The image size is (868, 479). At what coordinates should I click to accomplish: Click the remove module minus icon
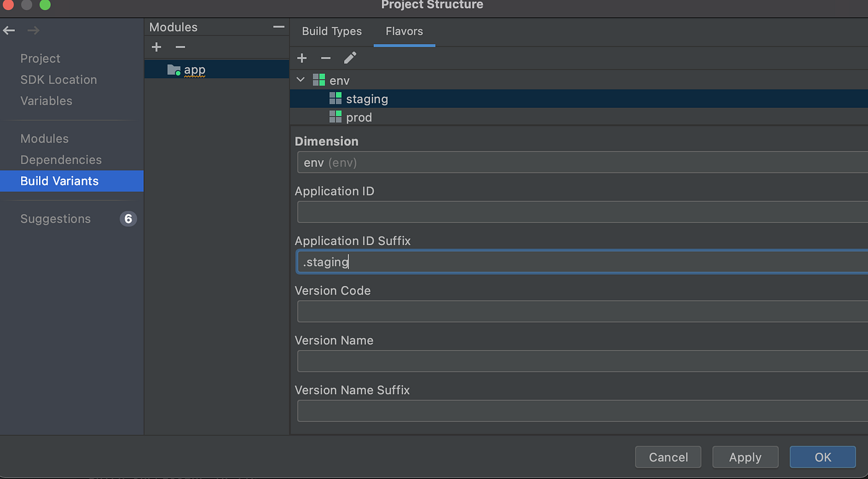click(180, 47)
